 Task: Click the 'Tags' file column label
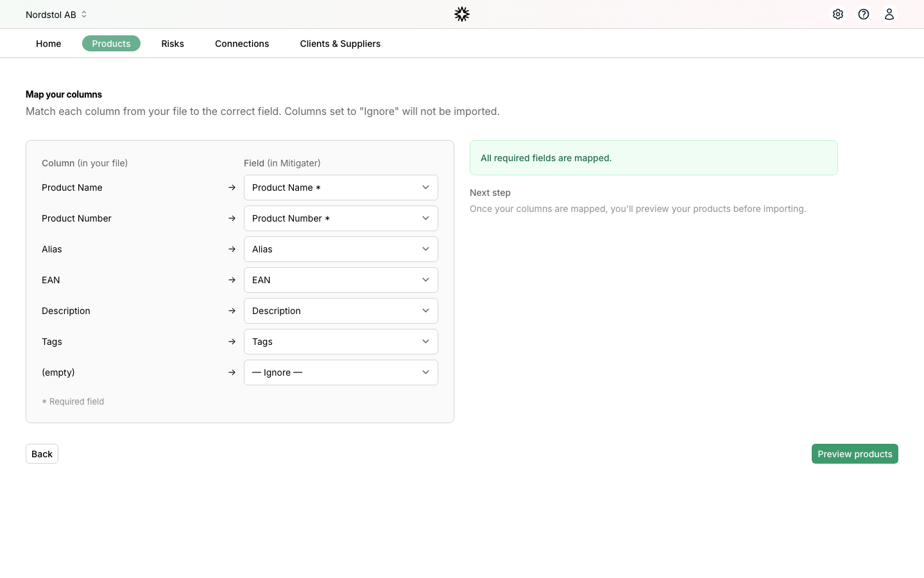[52, 342]
